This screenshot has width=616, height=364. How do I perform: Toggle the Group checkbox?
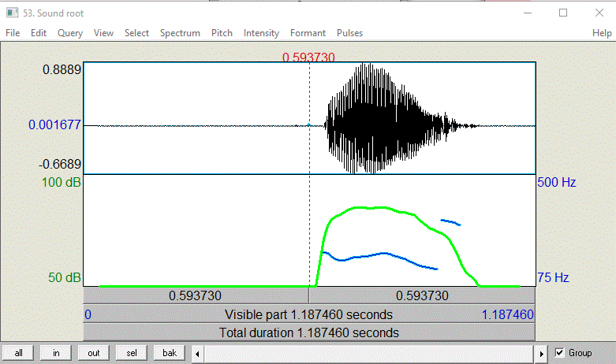pyautogui.click(x=559, y=353)
